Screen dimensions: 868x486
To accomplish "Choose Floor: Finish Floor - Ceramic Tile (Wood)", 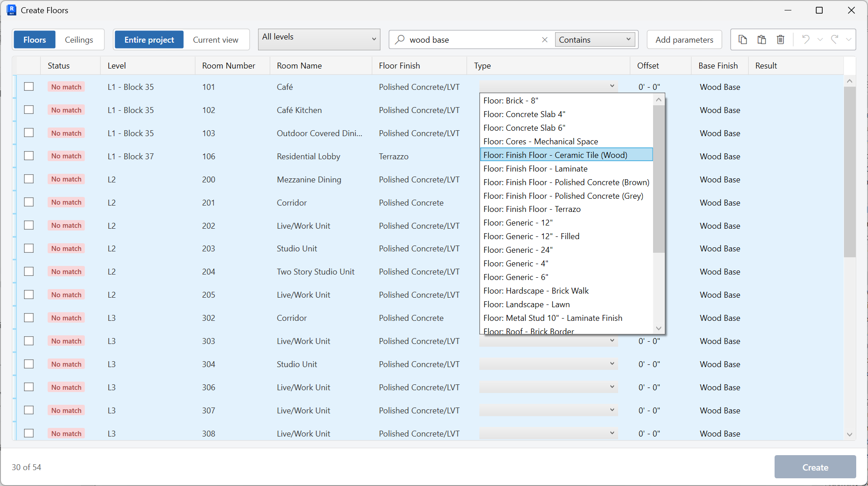I will (566, 155).
